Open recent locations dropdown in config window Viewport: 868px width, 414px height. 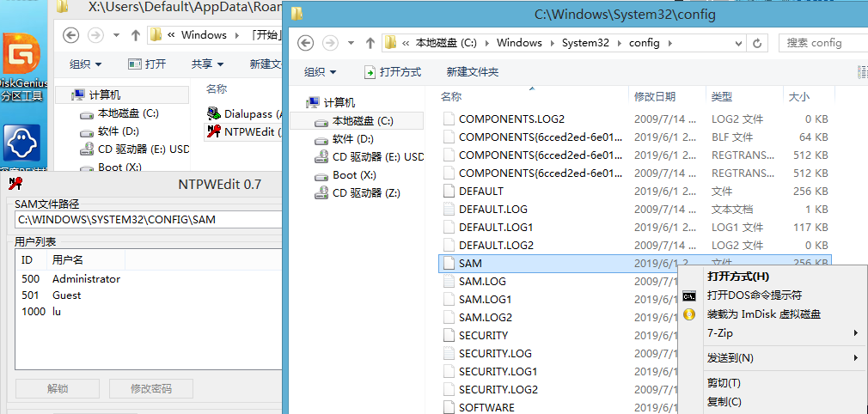[350, 43]
